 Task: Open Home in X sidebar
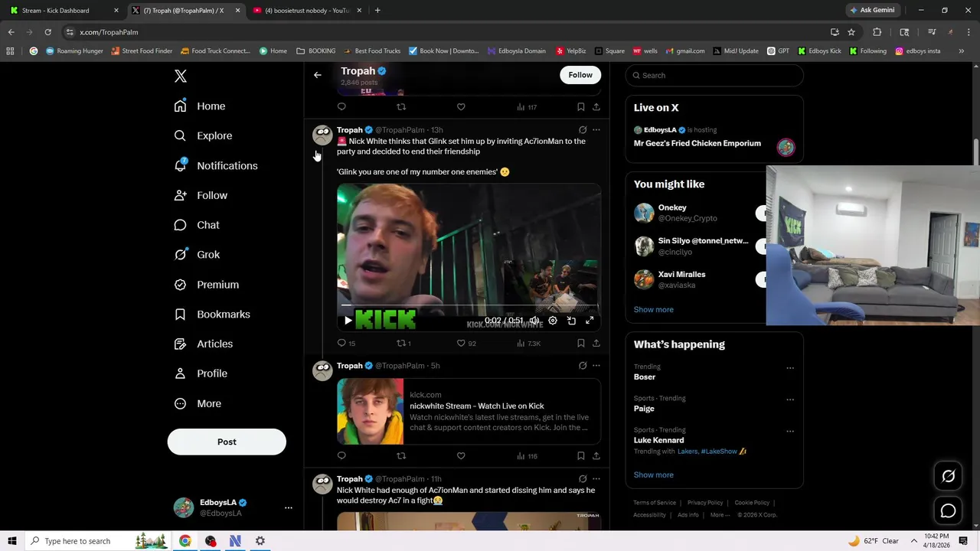click(200, 106)
